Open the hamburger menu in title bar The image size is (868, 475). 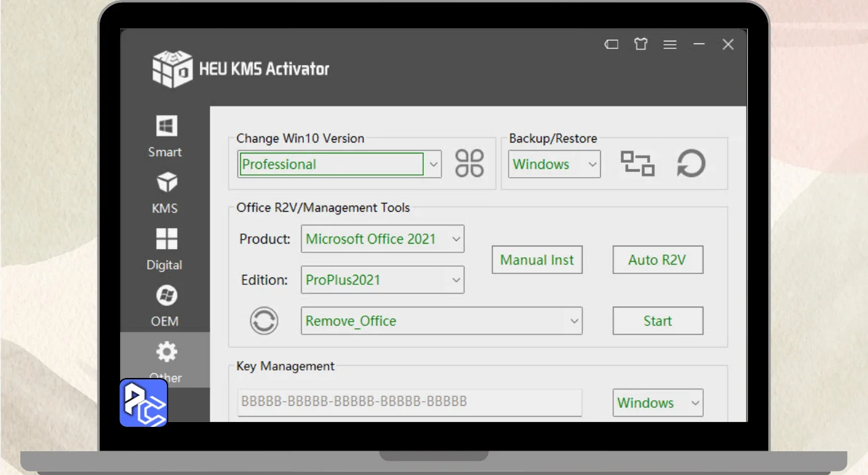[670, 44]
